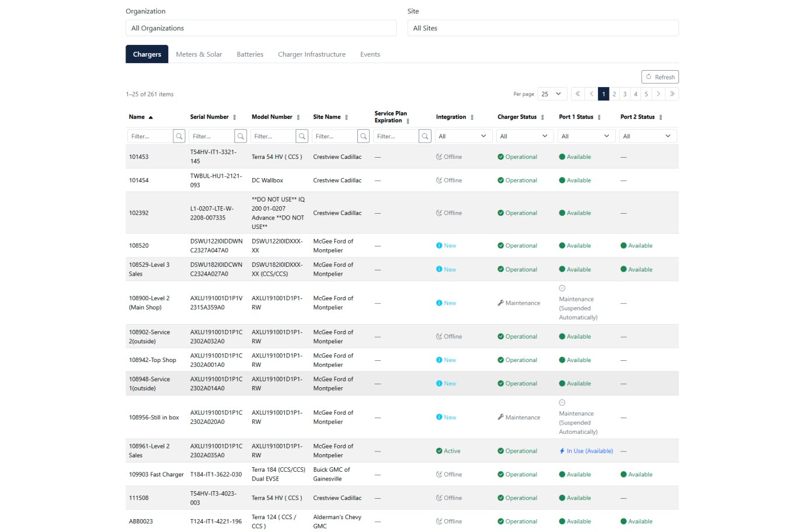
Task: Go to previous page chevron
Action: tap(591, 94)
